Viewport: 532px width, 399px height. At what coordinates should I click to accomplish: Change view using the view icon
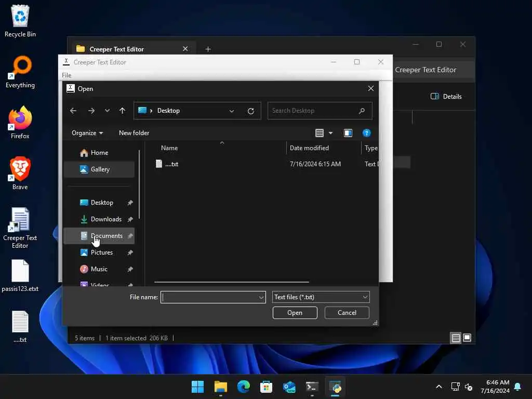point(320,133)
